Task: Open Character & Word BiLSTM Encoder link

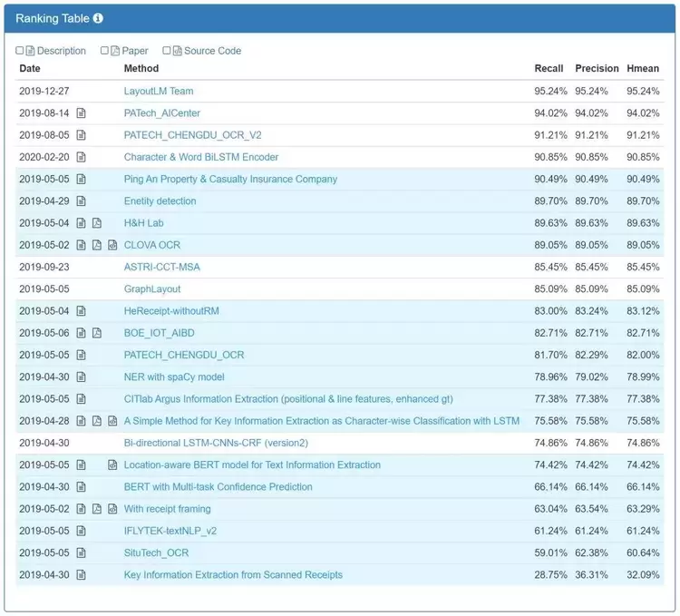Action: point(201,157)
